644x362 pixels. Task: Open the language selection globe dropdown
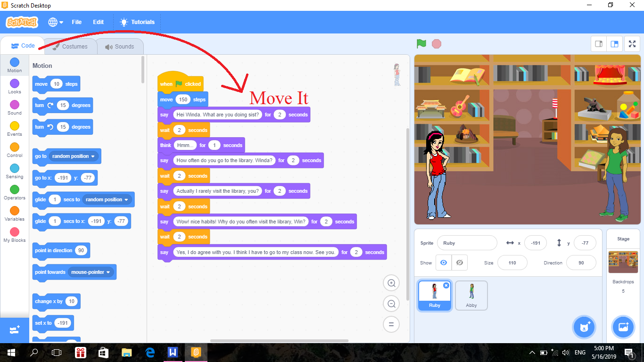[x=55, y=22]
